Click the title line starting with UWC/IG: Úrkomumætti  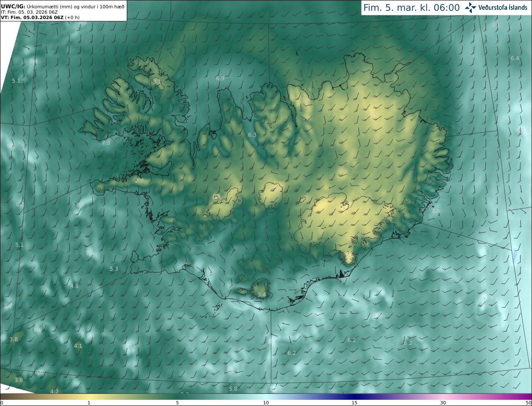click(63, 6)
